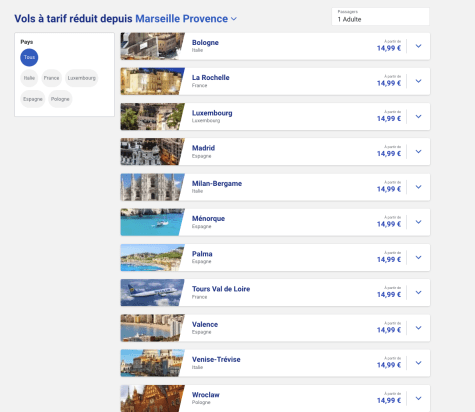
Task: Open Marseille Provence departure airport dropdown
Action: pyautogui.click(x=186, y=19)
